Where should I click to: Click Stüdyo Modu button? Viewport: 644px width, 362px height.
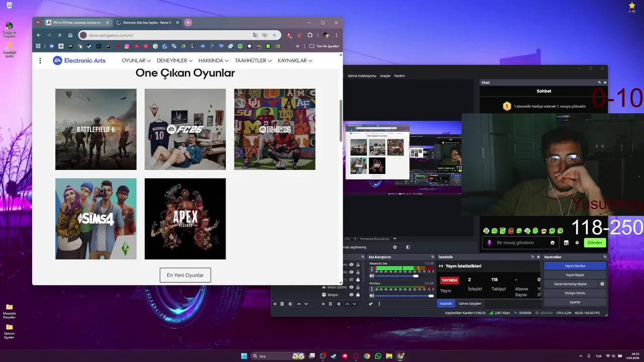pos(575,293)
